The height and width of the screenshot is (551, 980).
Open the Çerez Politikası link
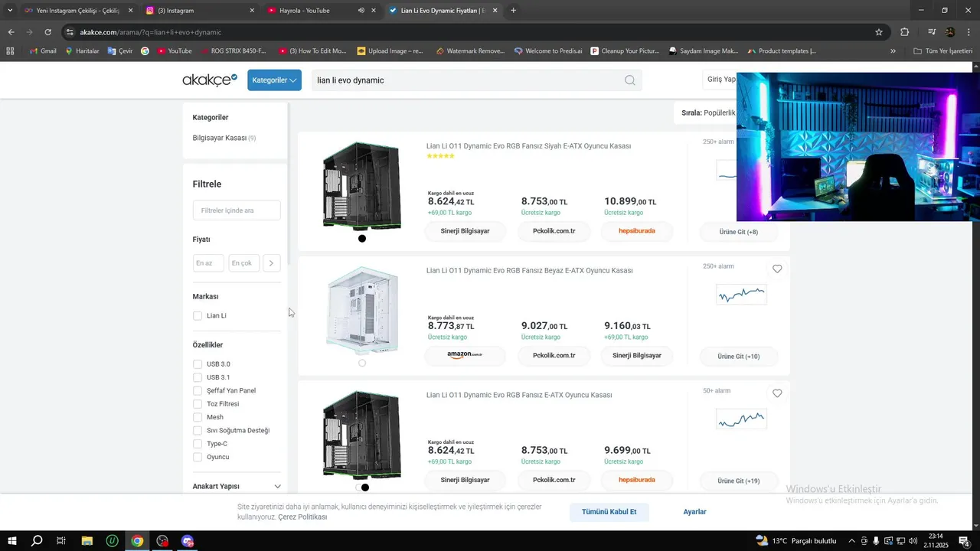[302, 517]
